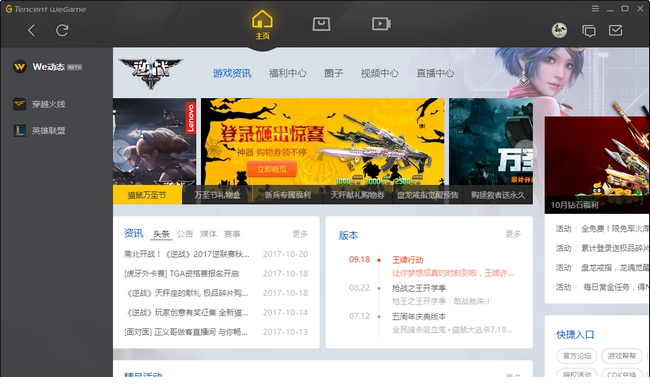Click the 08.22 version date
This screenshot has height=392, width=650.
pyautogui.click(x=359, y=288)
